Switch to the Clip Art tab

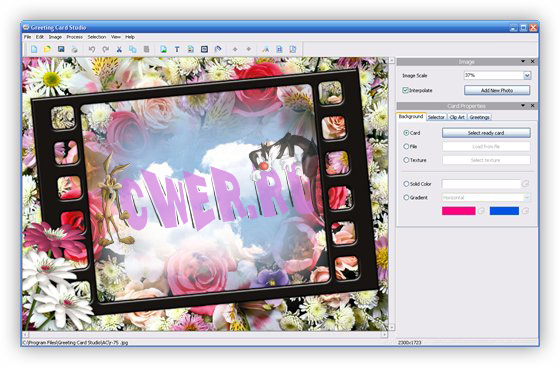457,117
